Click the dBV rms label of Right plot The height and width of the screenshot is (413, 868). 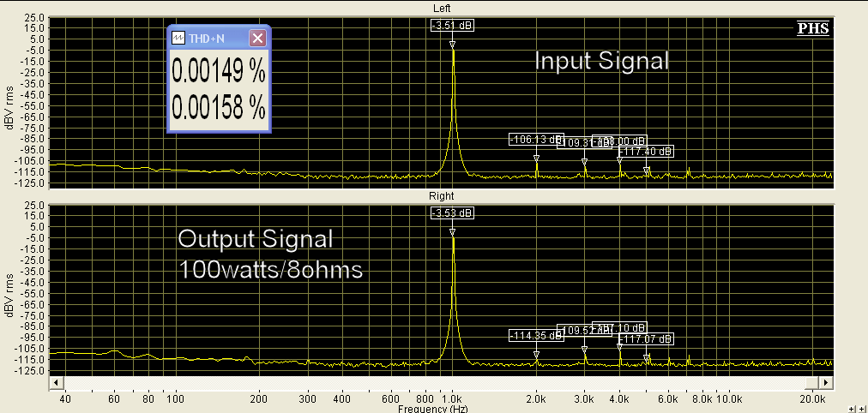pos(8,295)
